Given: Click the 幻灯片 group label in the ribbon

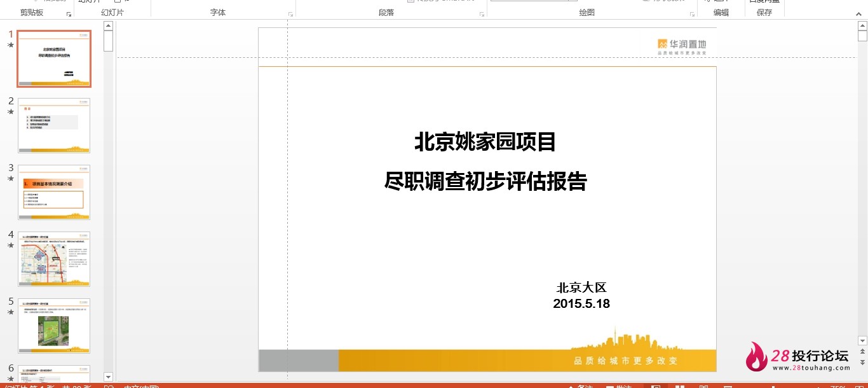Looking at the screenshot, I should (x=112, y=13).
